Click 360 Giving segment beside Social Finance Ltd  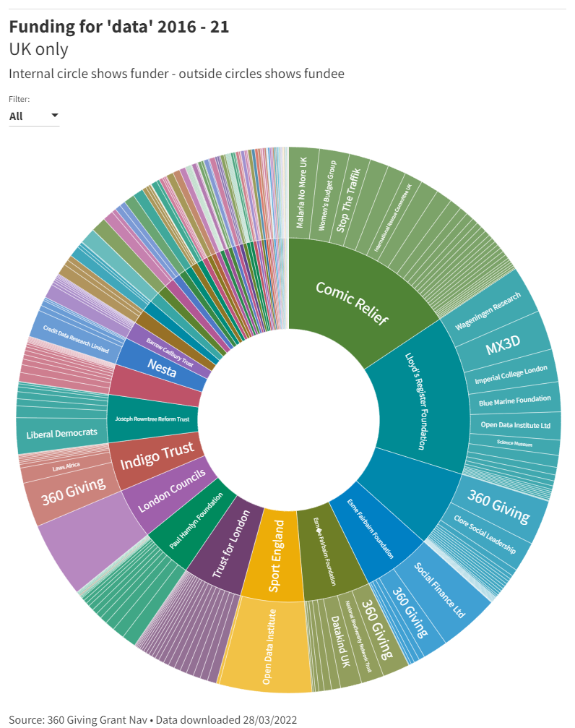click(x=411, y=613)
